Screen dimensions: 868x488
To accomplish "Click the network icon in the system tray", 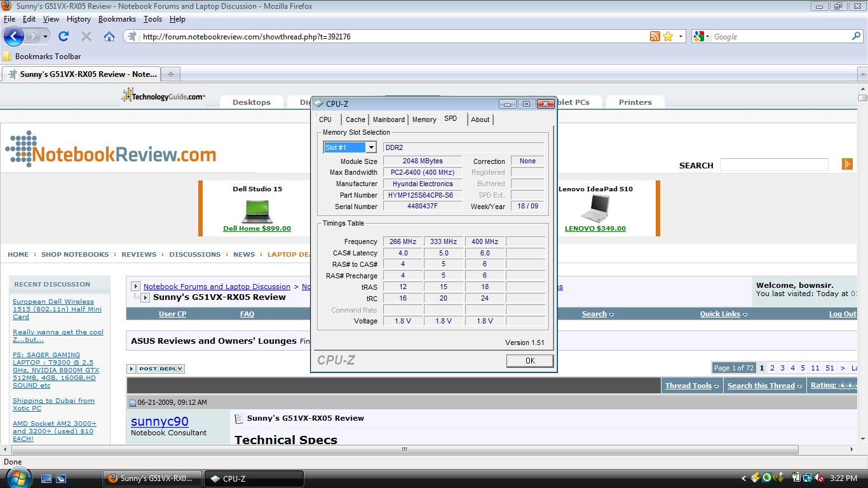I will click(x=807, y=478).
